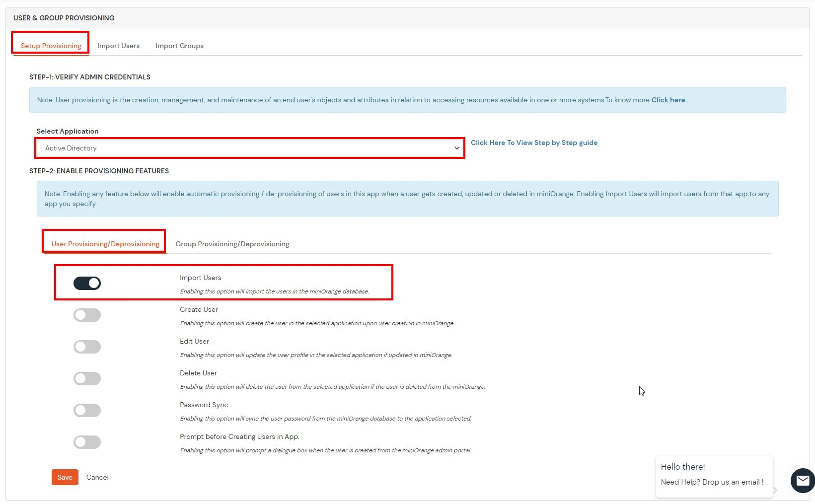Open the email support chat icon
Viewport: 815px width, 504px height.
(x=803, y=480)
